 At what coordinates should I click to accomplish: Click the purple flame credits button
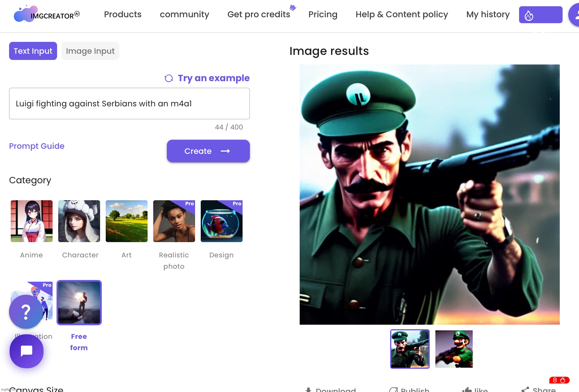541,15
